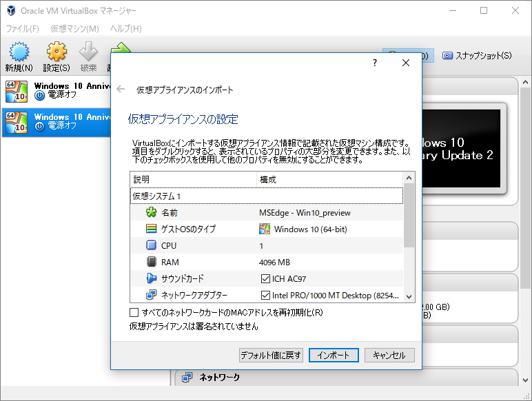
Task: Click VM preview thumbnail in main window
Action: point(462,148)
